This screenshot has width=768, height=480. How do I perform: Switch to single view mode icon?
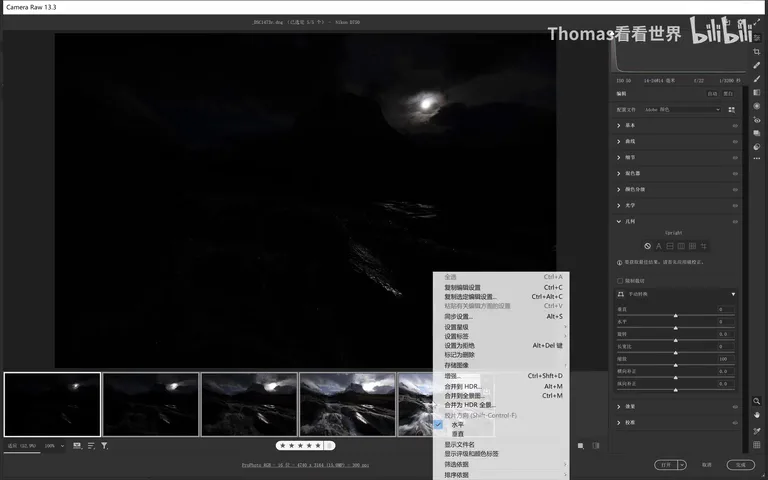(580, 446)
